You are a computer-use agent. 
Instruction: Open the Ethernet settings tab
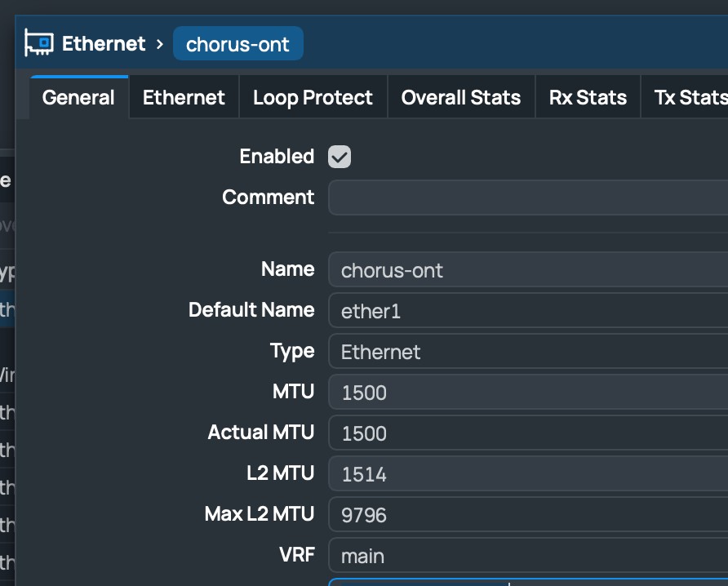(x=184, y=98)
